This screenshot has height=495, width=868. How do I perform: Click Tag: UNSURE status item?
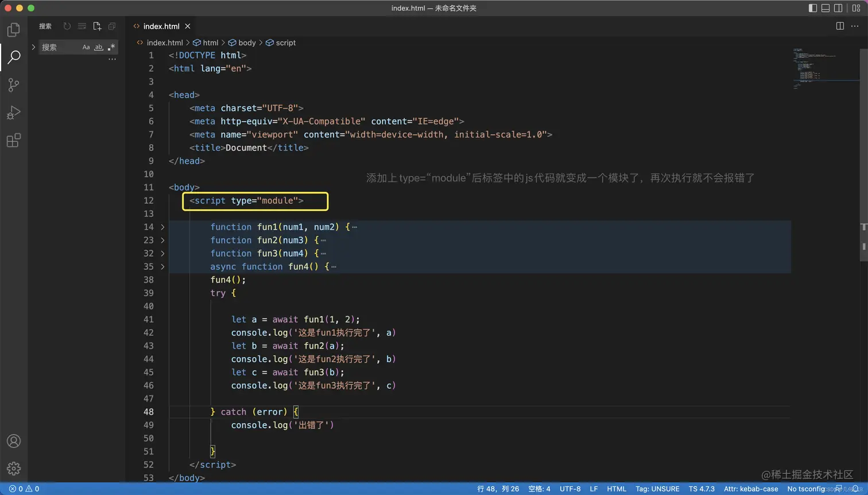coord(657,489)
